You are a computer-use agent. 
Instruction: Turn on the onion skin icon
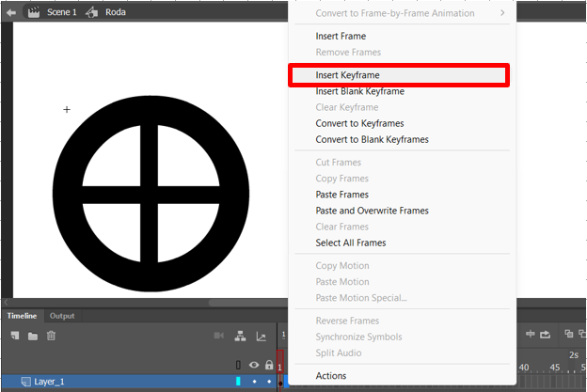coord(568,334)
